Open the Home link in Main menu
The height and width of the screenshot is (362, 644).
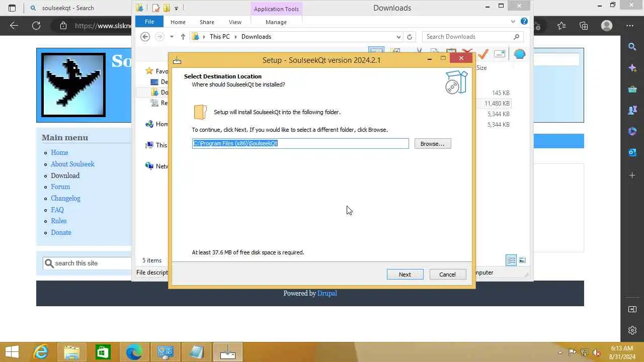pyautogui.click(x=59, y=152)
